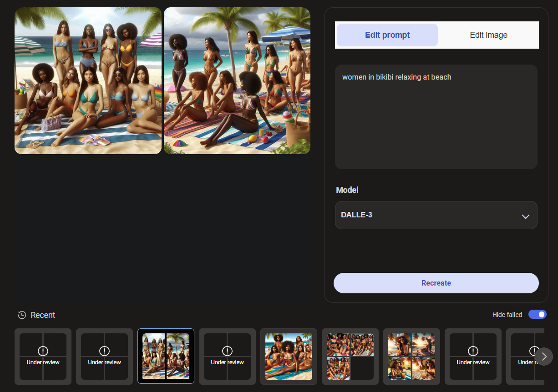Select the highlighted two-image recent thumbnail
558x392 pixels.
tap(166, 356)
